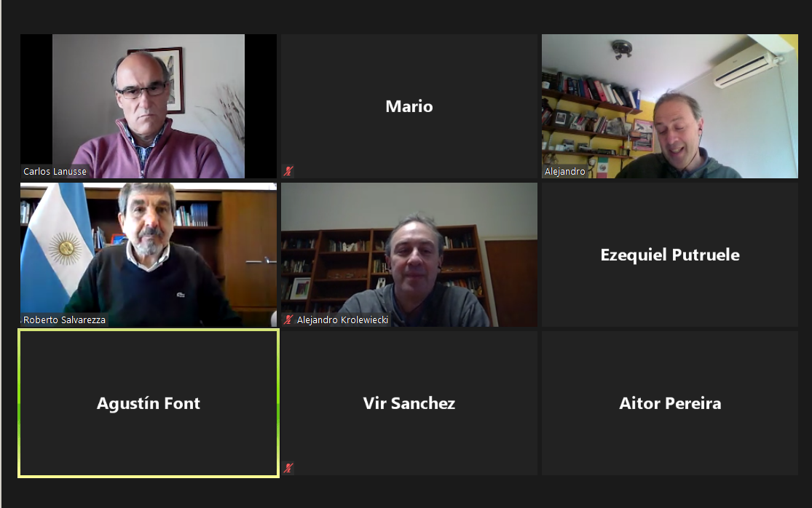
Task: Click the Alejandro name label
Action: (565, 171)
